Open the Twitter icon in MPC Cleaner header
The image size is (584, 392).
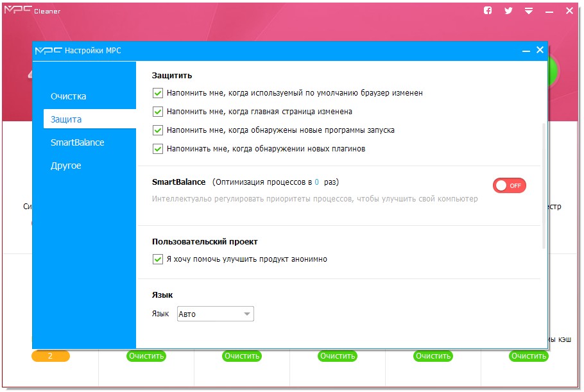pos(508,10)
